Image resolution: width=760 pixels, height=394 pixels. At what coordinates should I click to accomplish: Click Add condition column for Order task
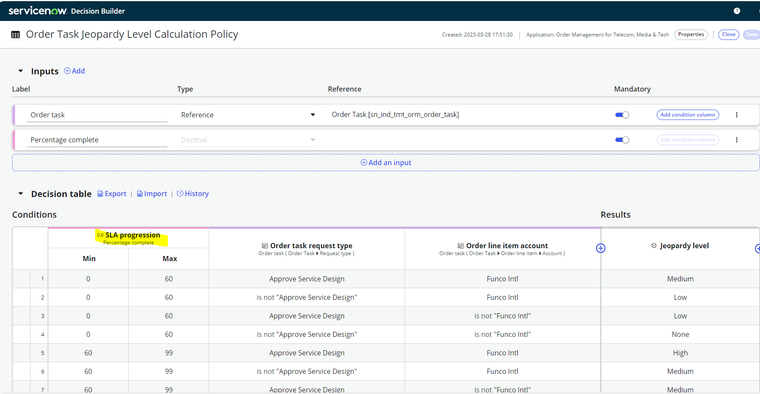[x=687, y=115]
